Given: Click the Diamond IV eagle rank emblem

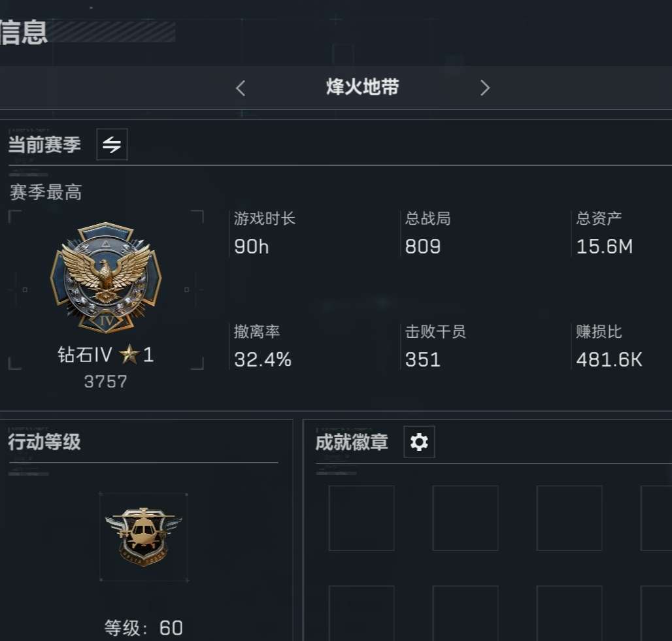Looking at the screenshot, I should click(x=106, y=278).
